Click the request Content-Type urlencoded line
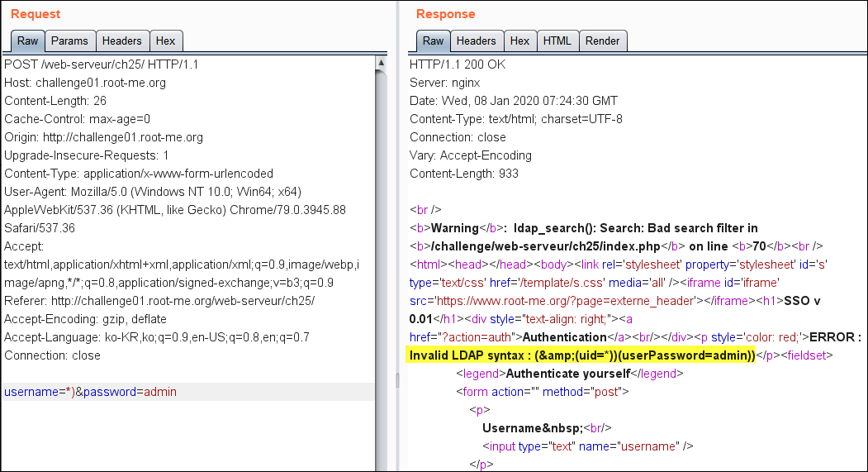 pos(139,174)
